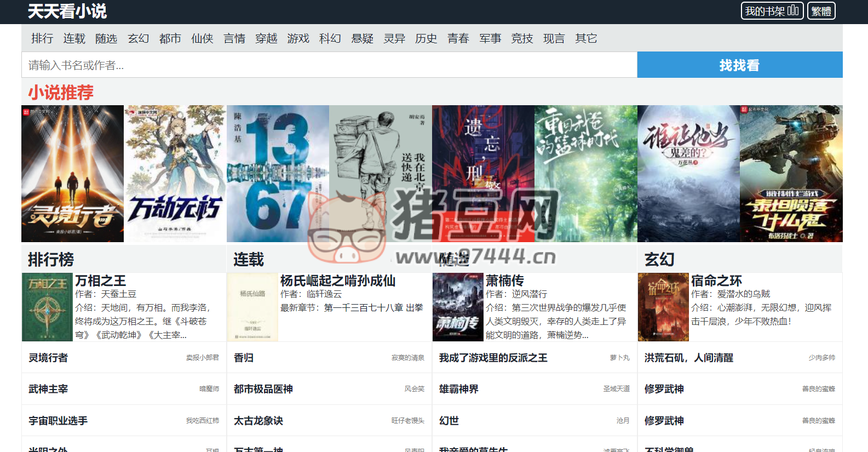Select the 青春 category
This screenshot has width=868, height=452.
[x=458, y=38]
